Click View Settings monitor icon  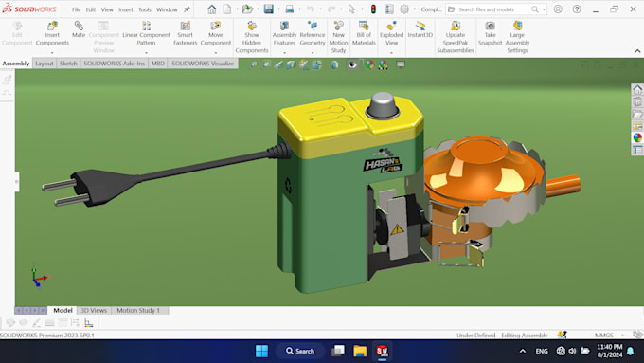pos(401,64)
